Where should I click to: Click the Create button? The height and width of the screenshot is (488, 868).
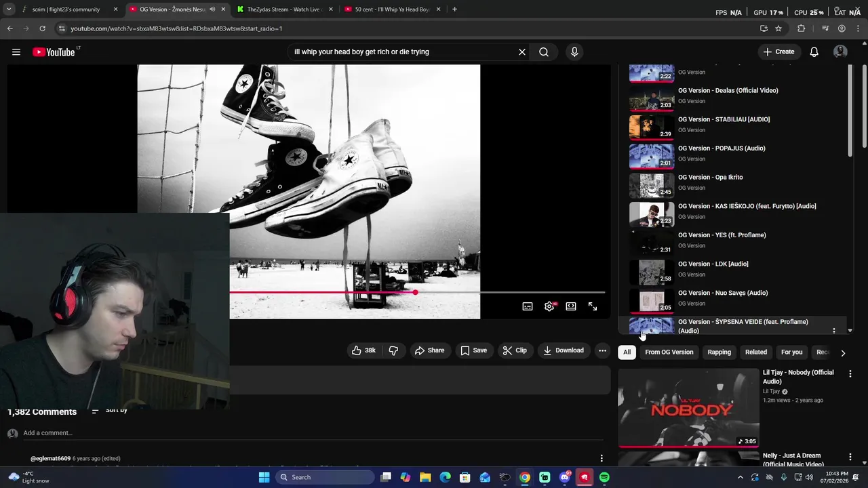coord(778,52)
